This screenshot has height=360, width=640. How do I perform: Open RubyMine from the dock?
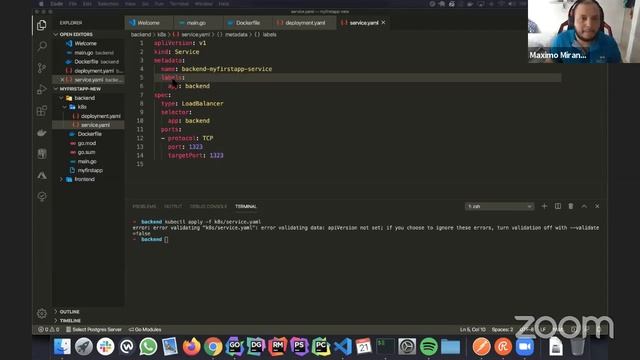point(278,347)
